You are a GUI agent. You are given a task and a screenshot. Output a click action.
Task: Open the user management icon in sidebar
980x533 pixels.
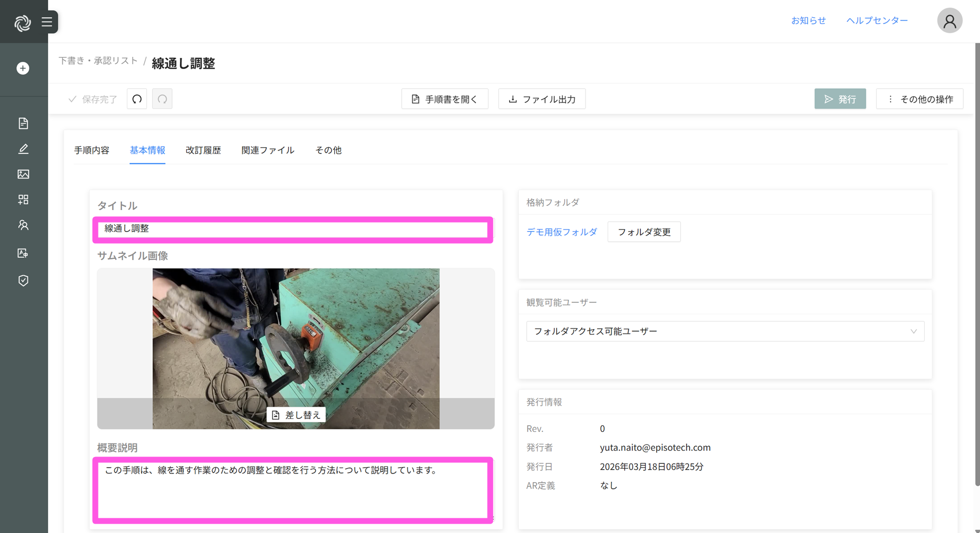(x=23, y=225)
